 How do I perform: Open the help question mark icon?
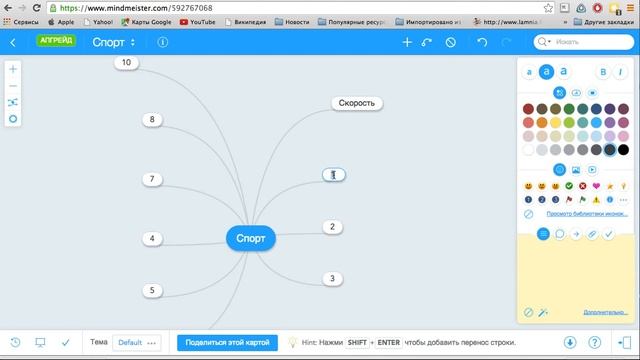(595, 342)
